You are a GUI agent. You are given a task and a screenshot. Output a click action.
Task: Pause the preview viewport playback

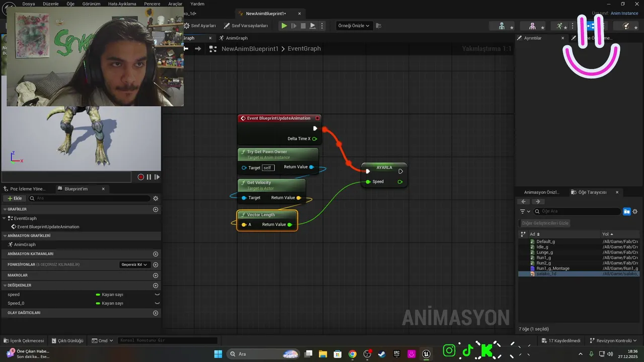click(149, 177)
